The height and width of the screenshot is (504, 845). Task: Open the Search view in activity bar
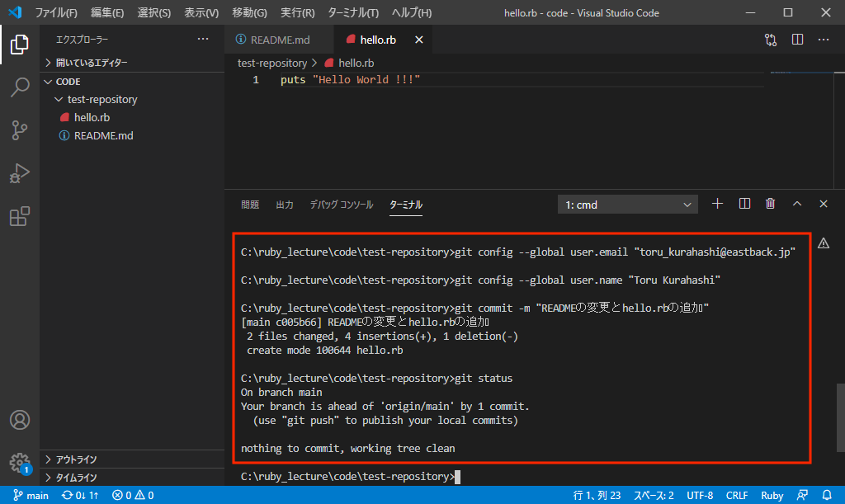[x=20, y=87]
